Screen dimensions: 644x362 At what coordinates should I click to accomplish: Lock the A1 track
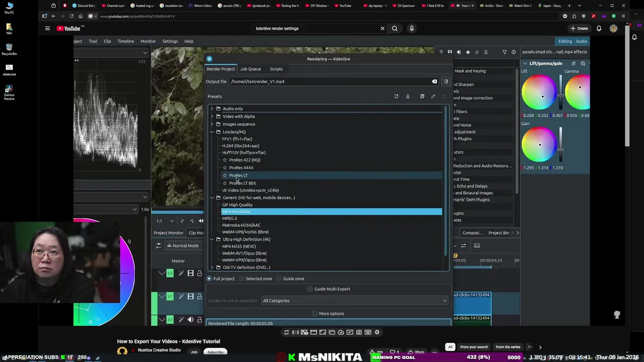click(199, 319)
